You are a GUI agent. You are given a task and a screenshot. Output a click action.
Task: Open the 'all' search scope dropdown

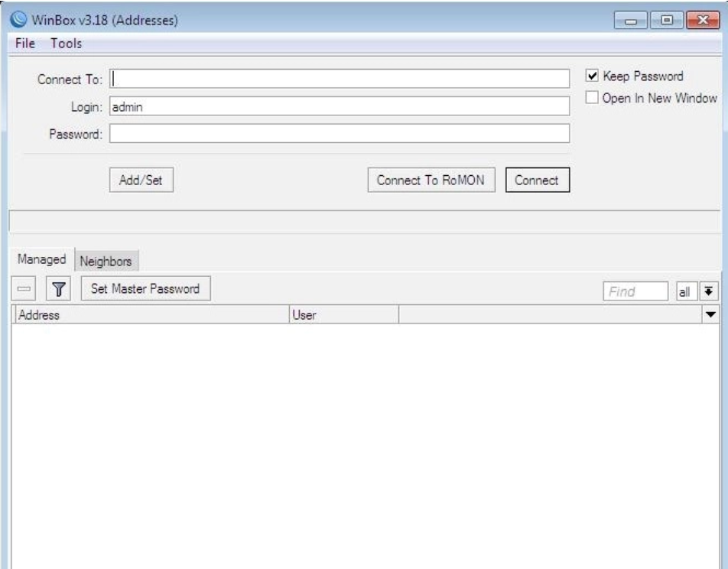coord(685,291)
